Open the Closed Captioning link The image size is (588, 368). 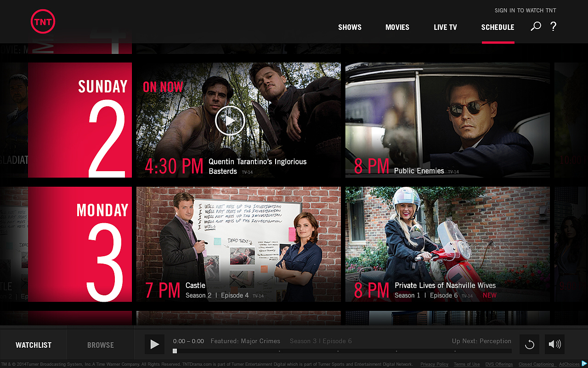point(536,364)
